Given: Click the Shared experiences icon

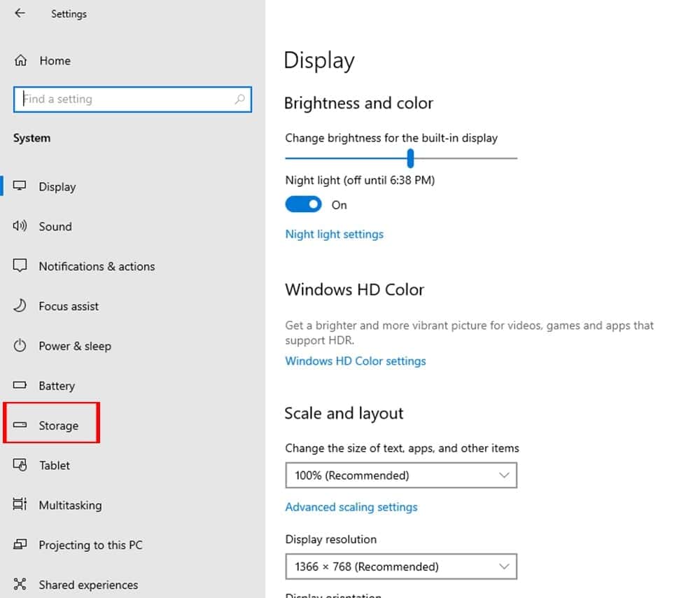Looking at the screenshot, I should click(x=20, y=584).
